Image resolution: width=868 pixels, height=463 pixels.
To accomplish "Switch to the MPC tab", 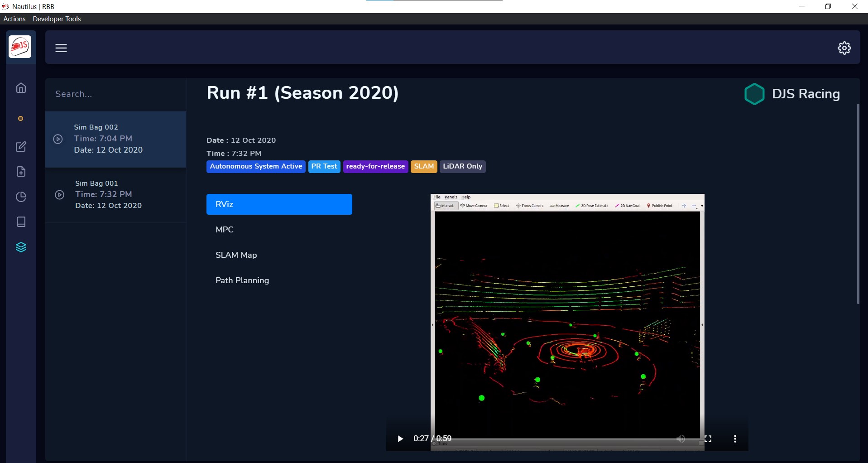I will pos(279,230).
